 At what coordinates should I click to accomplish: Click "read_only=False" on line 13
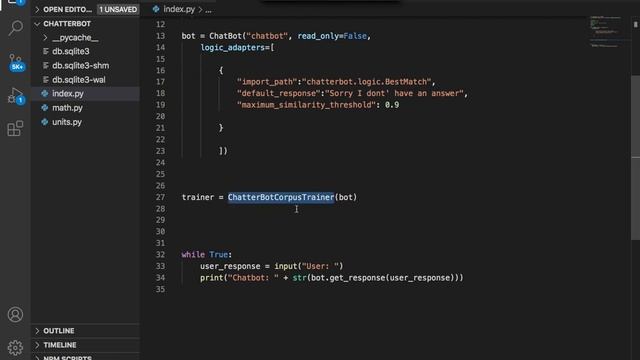332,36
